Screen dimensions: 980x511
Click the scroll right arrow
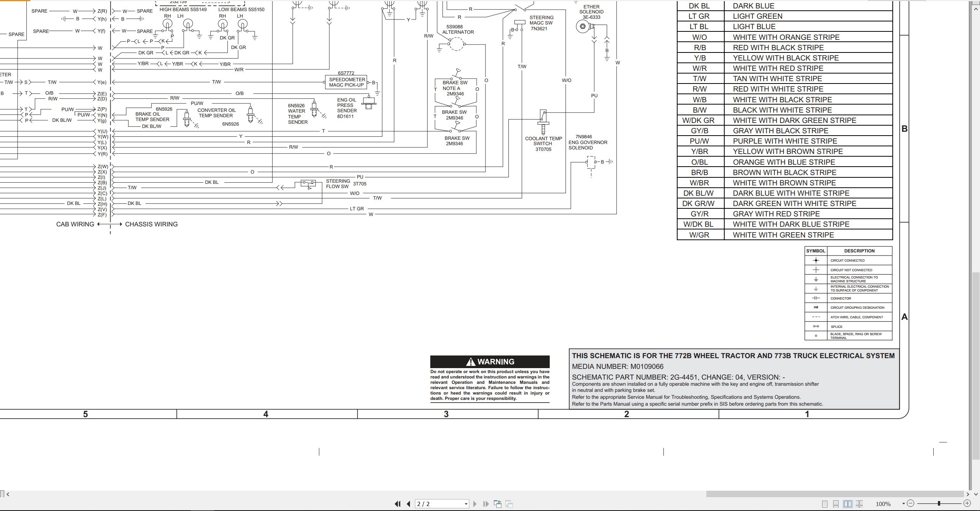click(968, 494)
